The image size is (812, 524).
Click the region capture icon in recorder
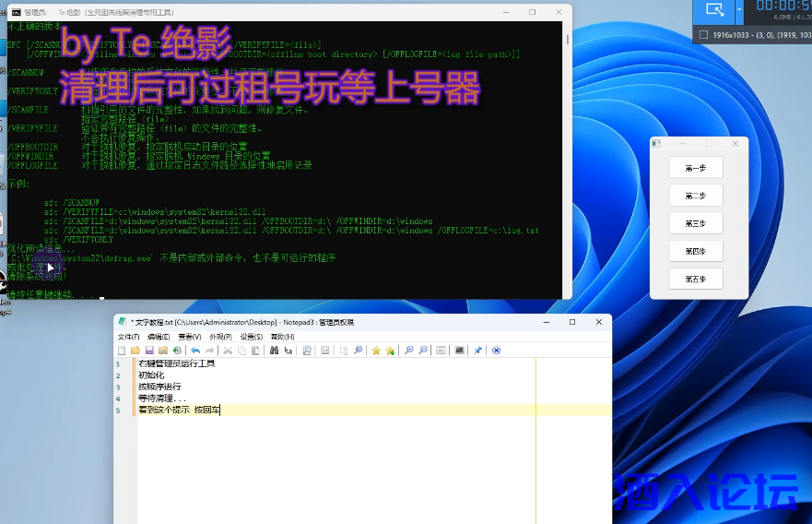pyautogui.click(x=714, y=10)
